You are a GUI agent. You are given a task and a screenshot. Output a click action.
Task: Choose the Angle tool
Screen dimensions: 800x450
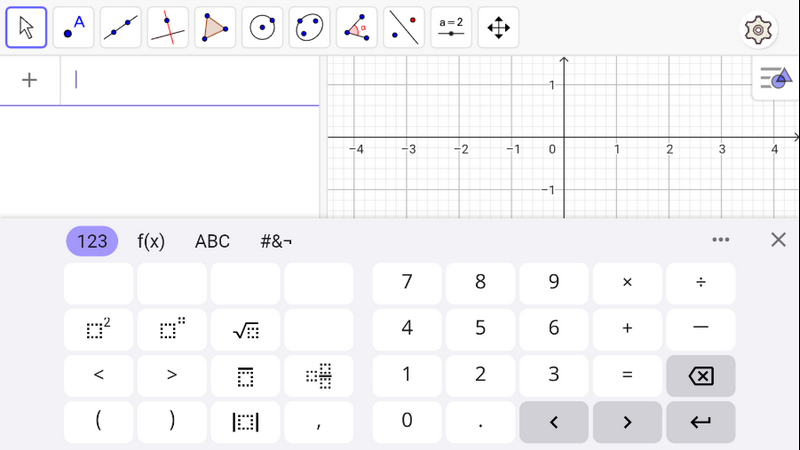[357, 28]
